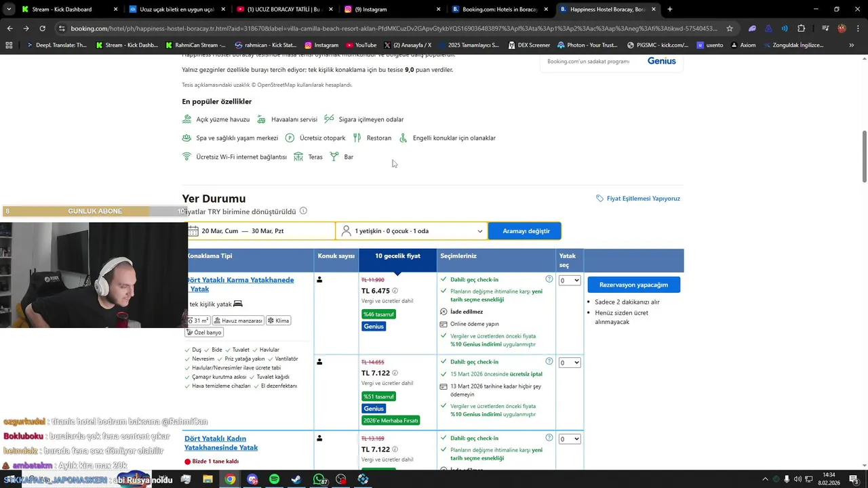Open File Explorer from the taskbar

[x=208, y=479]
